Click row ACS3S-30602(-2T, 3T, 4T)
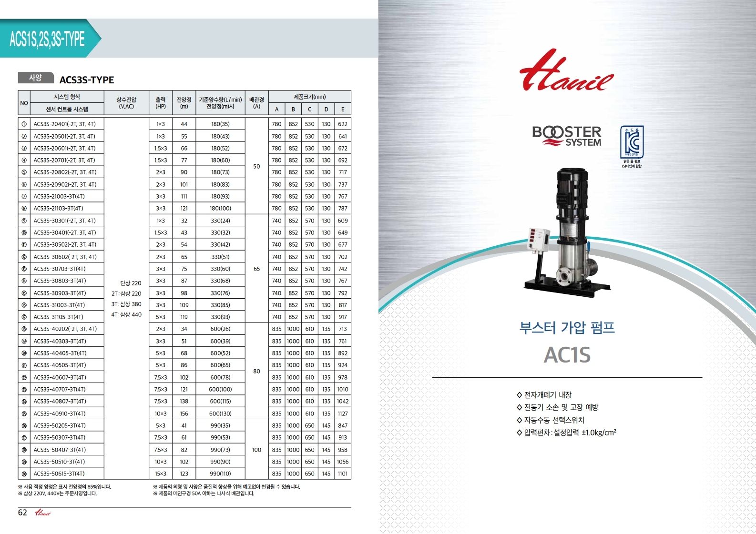The image size is (756, 534). pos(184,257)
